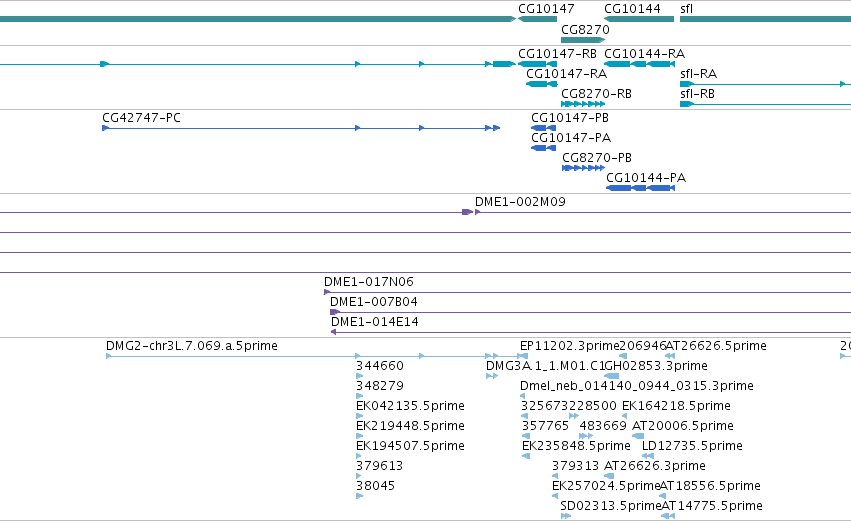
Task: Select the LD12735.5prime EST label
Action: 693,447
